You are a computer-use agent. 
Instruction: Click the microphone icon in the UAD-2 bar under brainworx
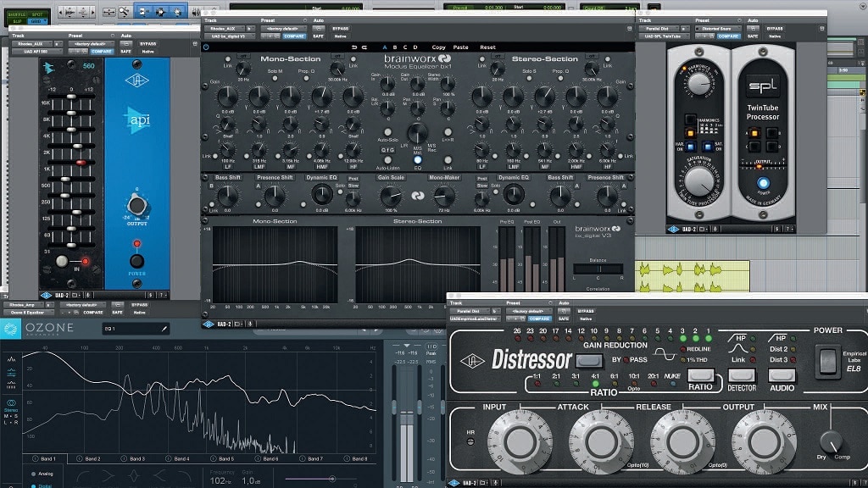250,324
